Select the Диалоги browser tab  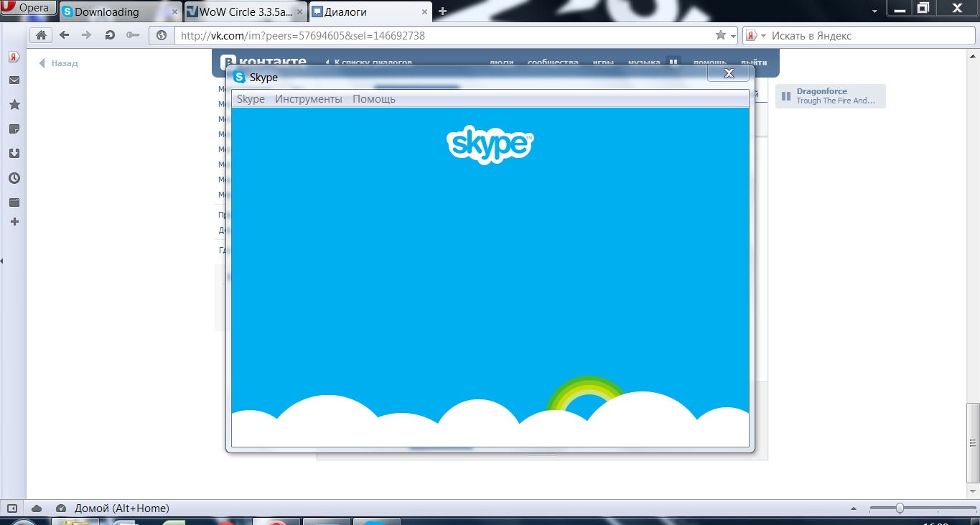370,11
